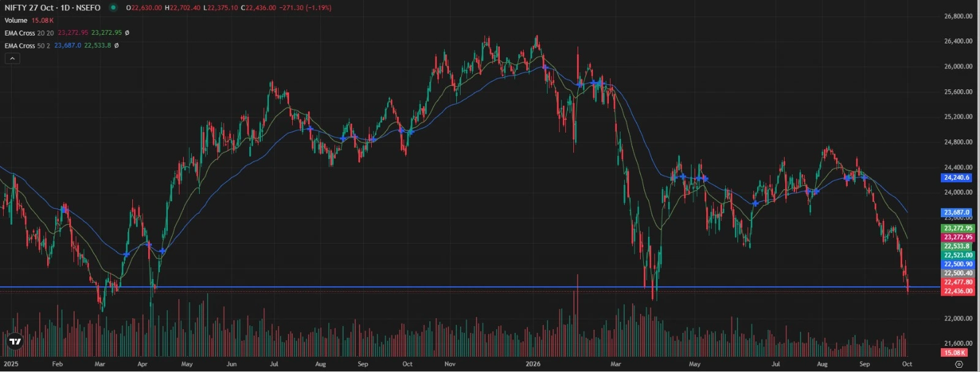
Task: Click the 2026 label on time axis
Action: coord(533,364)
